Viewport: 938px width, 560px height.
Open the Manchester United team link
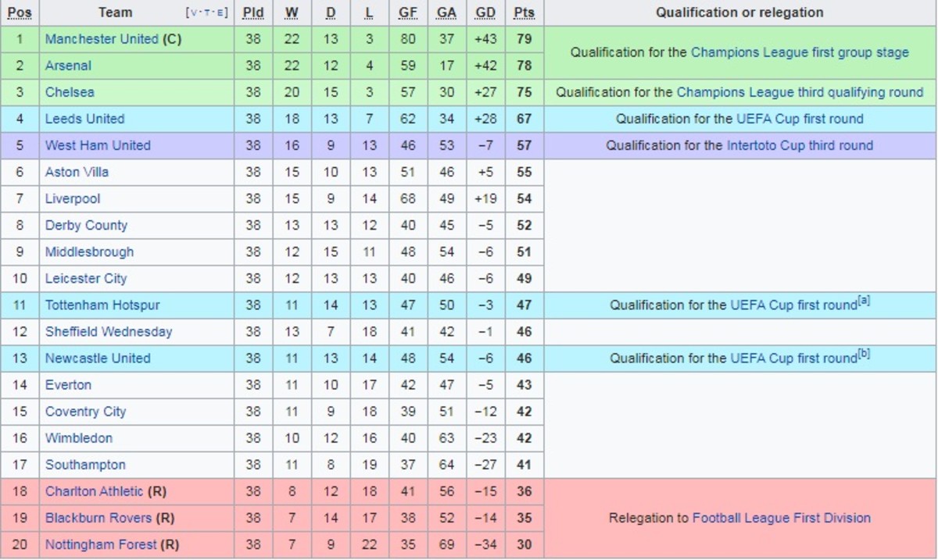pos(102,39)
